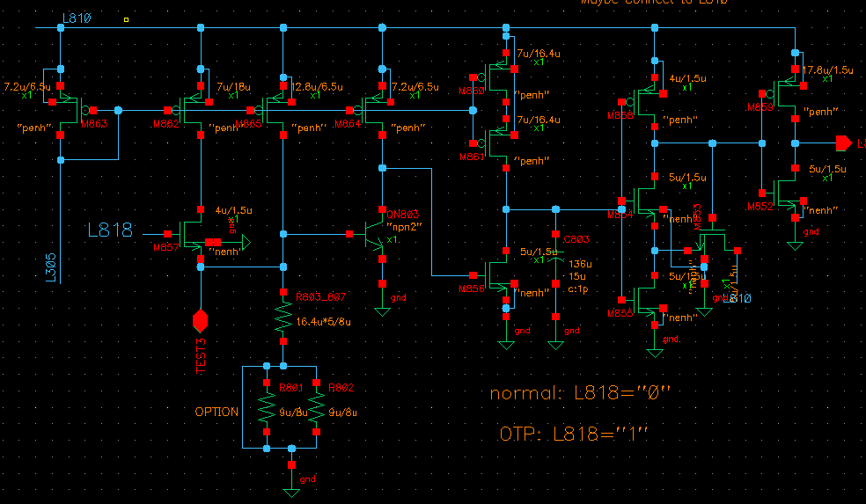Select the 15u capacitor parameter
The width and height of the screenshot is (866, 504).
click(577, 276)
